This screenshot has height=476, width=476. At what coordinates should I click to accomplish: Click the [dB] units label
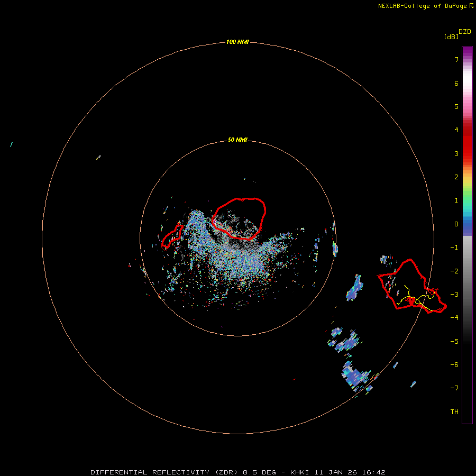pos(451,36)
